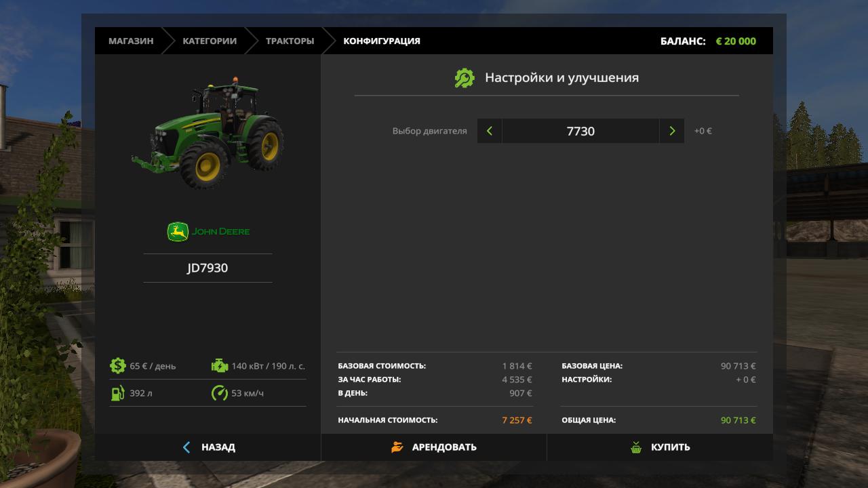Open the Категории breadcrumb
The width and height of the screenshot is (868, 488).
pyautogui.click(x=210, y=41)
